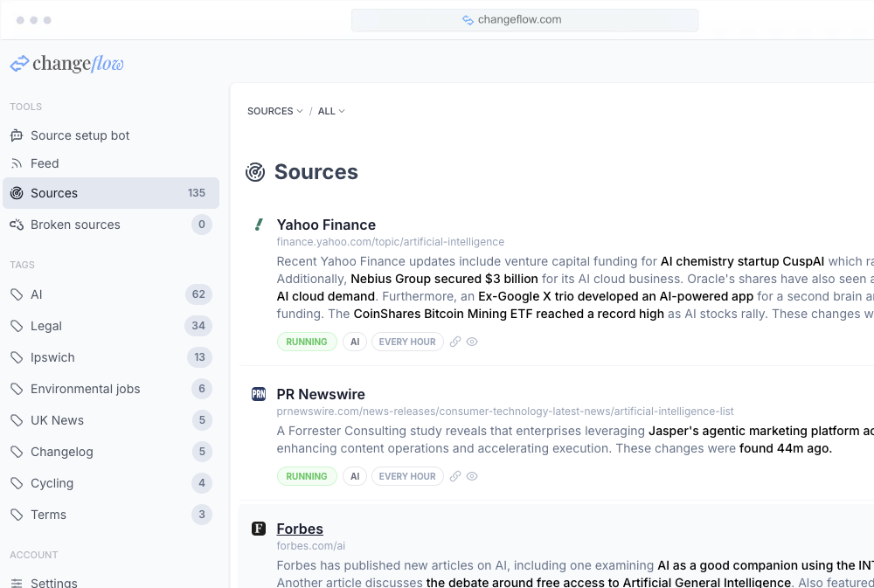Toggle visibility eye on Yahoo Finance source
Screen dimensions: 874x588
472,342
